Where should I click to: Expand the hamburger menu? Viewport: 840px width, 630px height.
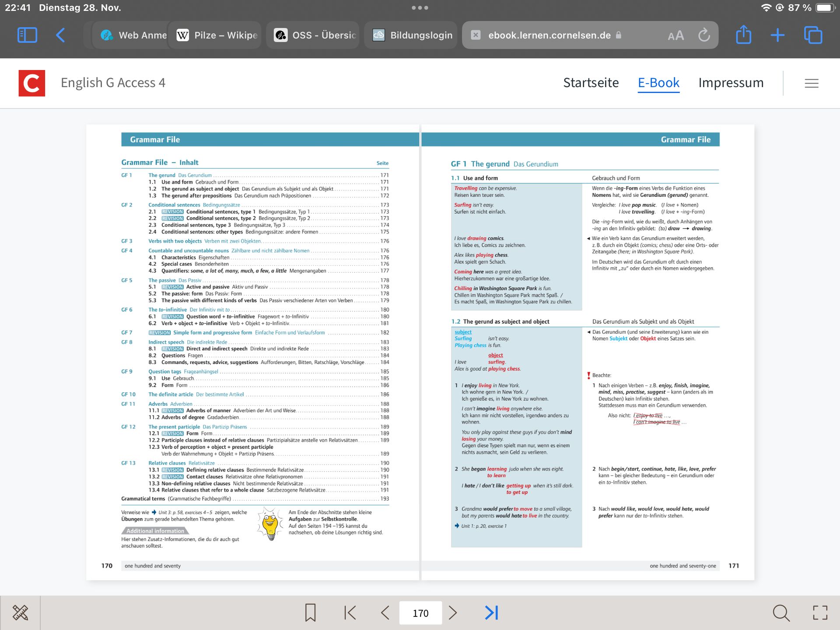(x=811, y=83)
